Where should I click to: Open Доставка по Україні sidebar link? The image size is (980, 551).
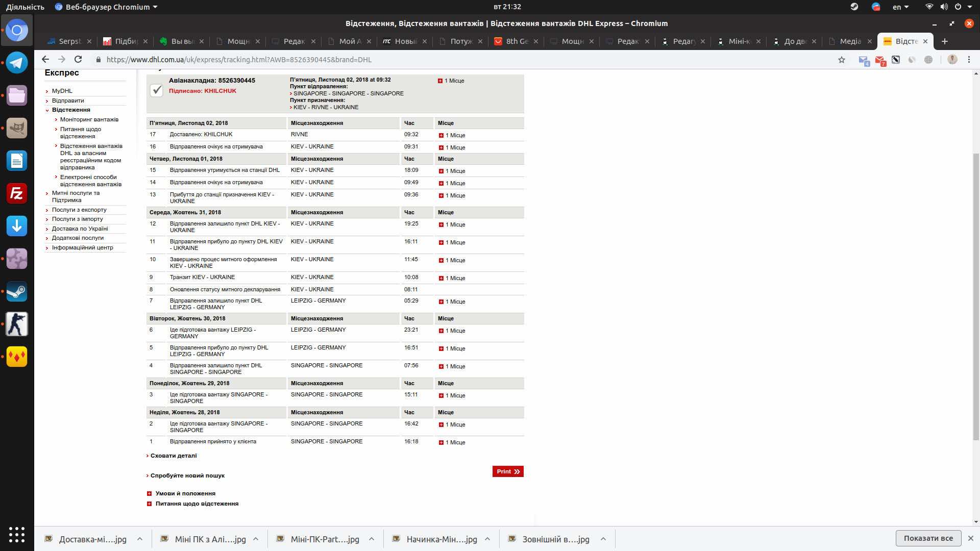click(80, 229)
